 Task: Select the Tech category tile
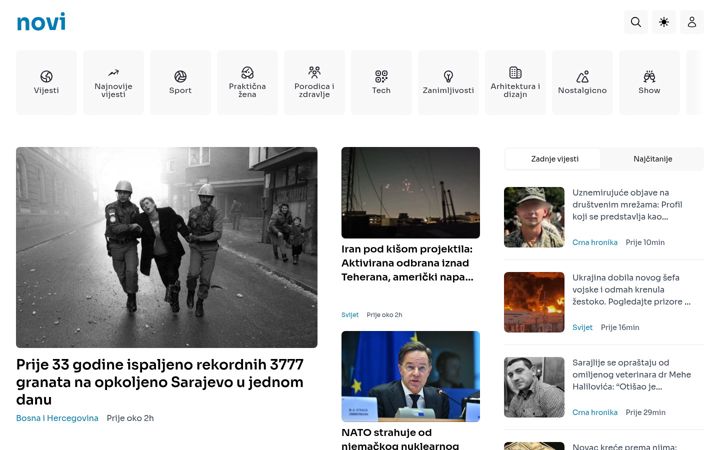(381, 82)
